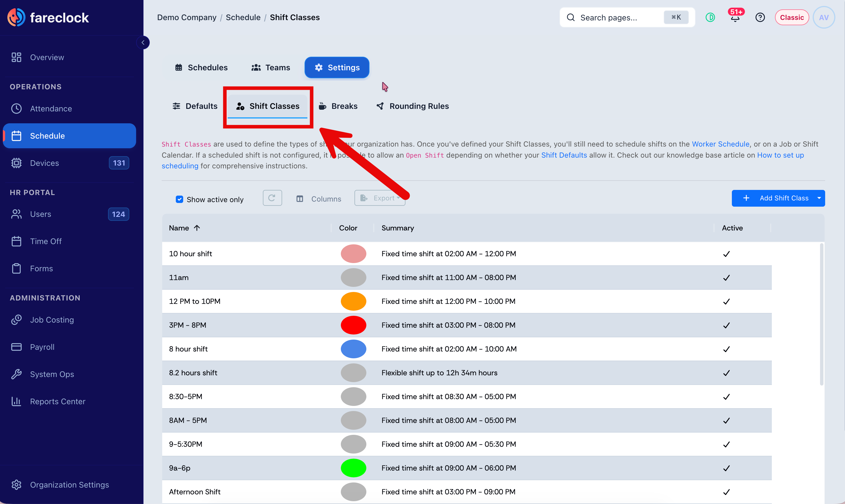
Task: Click Active checkmark for 10 hour shift
Action: [x=726, y=254]
